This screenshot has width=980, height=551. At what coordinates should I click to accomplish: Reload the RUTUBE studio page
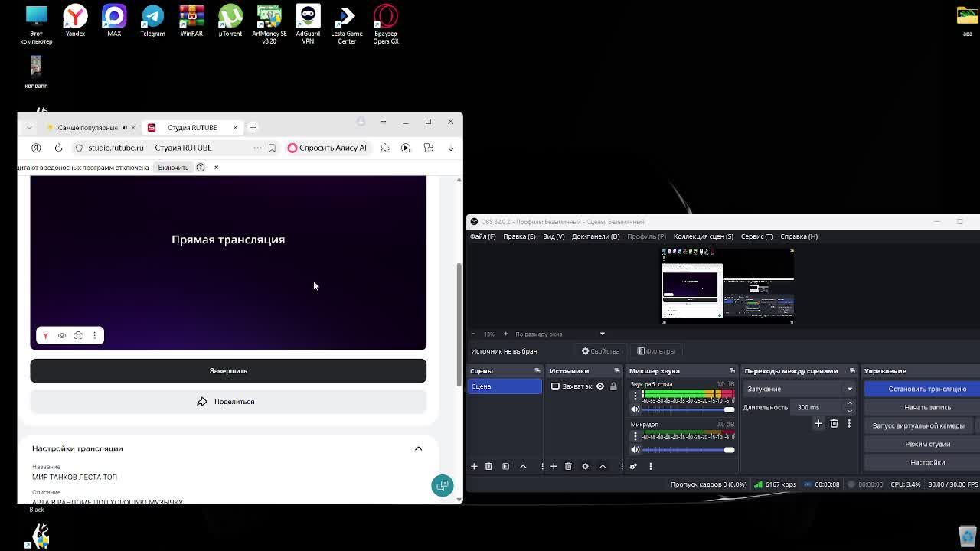pyautogui.click(x=58, y=148)
